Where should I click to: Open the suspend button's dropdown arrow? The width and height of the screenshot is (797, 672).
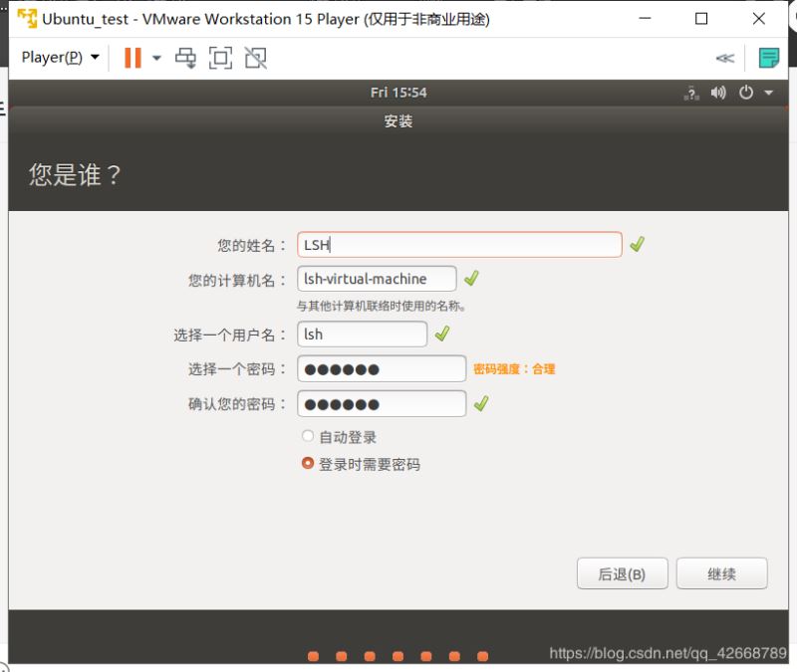pos(157,57)
